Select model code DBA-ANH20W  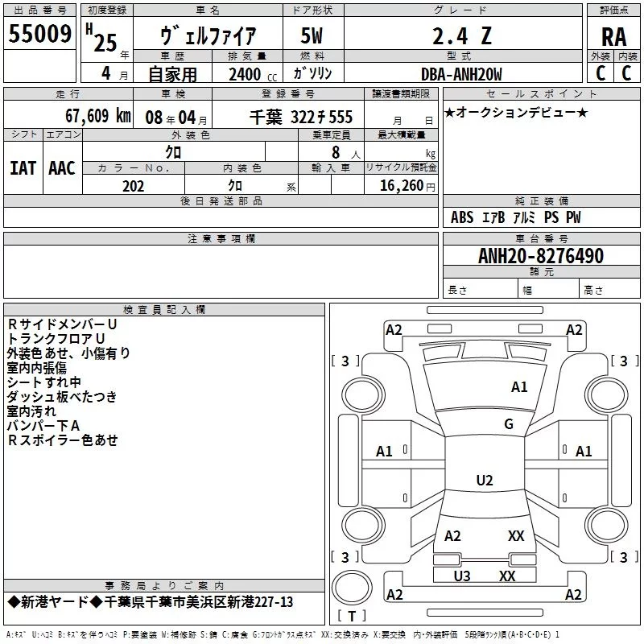pyautogui.click(x=461, y=74)
